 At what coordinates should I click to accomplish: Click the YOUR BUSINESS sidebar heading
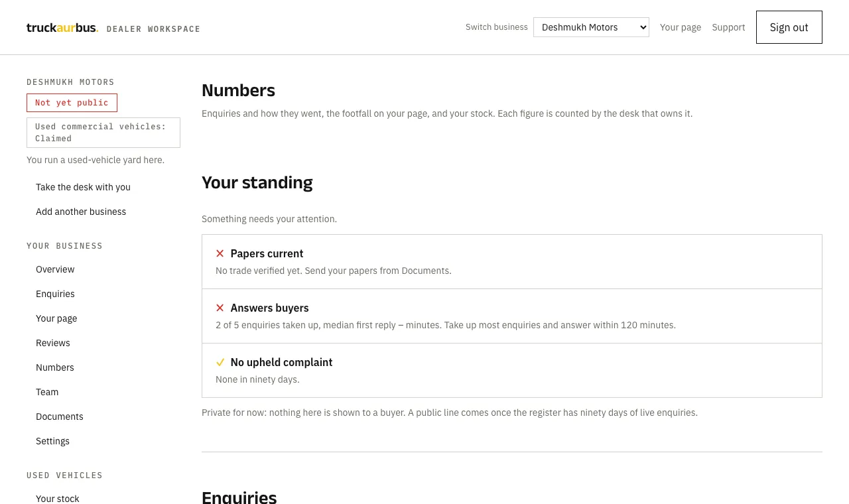click(64, 246)
